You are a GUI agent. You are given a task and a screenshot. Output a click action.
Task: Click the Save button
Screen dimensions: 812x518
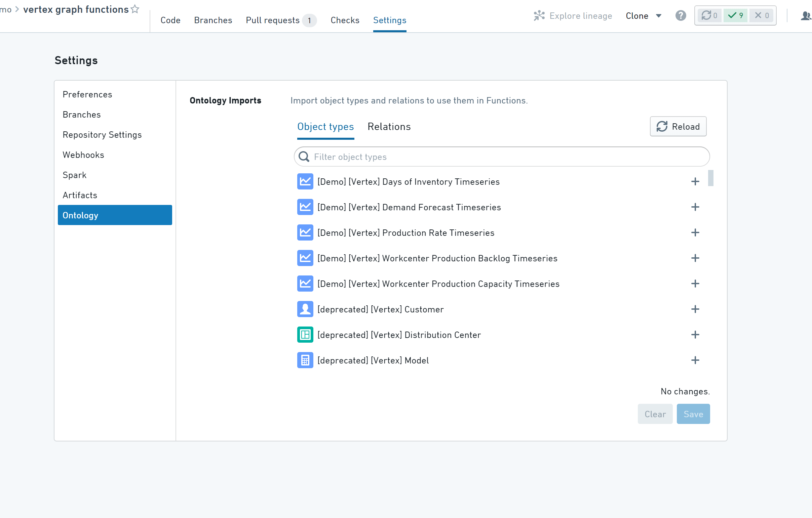click(x=693, y=414)
